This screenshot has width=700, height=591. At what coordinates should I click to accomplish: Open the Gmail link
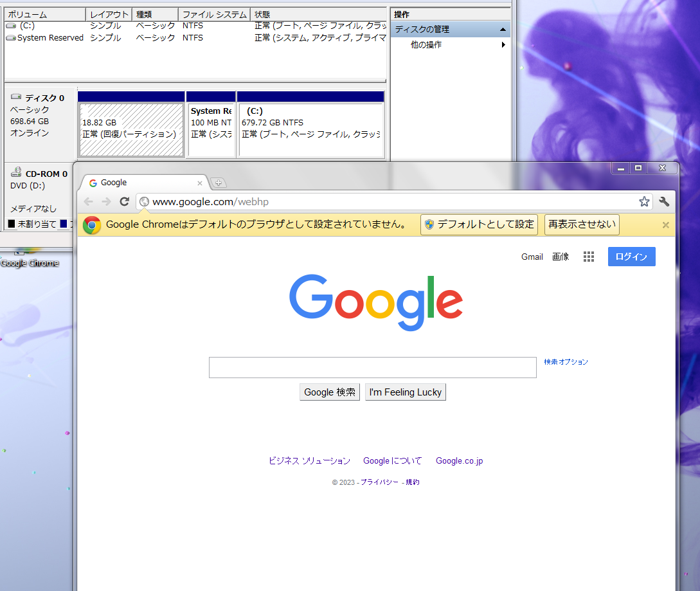coord(532,257)
